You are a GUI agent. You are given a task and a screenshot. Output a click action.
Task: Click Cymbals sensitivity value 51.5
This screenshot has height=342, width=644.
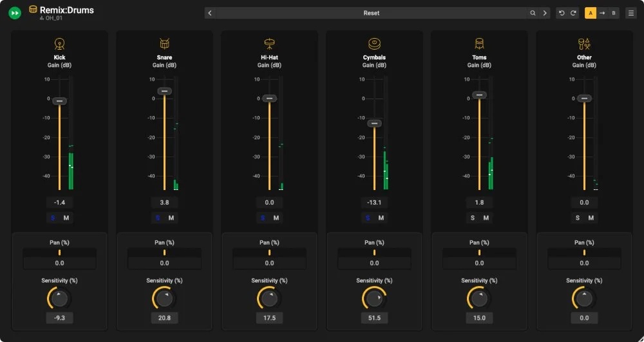(374, 318)
